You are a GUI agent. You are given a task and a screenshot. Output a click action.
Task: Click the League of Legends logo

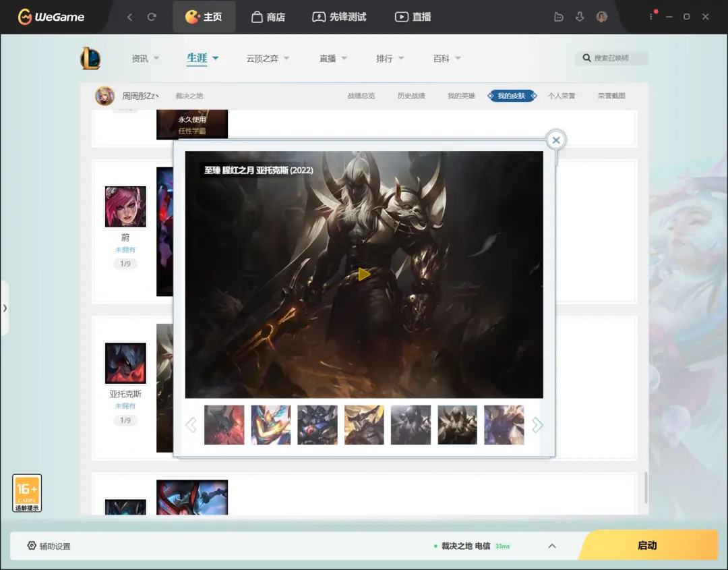coord(90,58)
